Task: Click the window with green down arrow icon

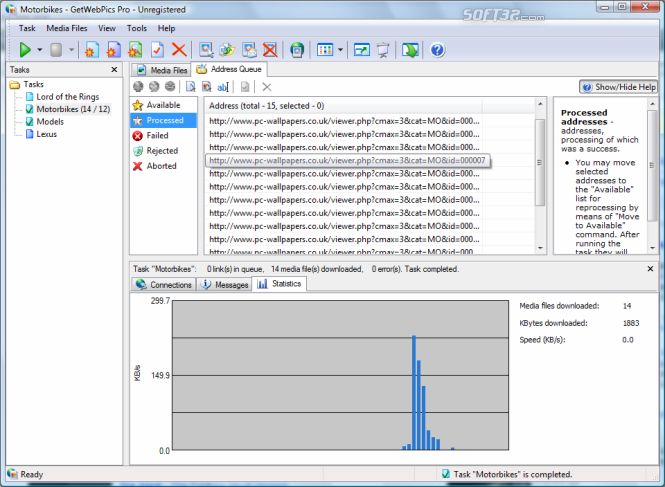Action: click(410, 50)
